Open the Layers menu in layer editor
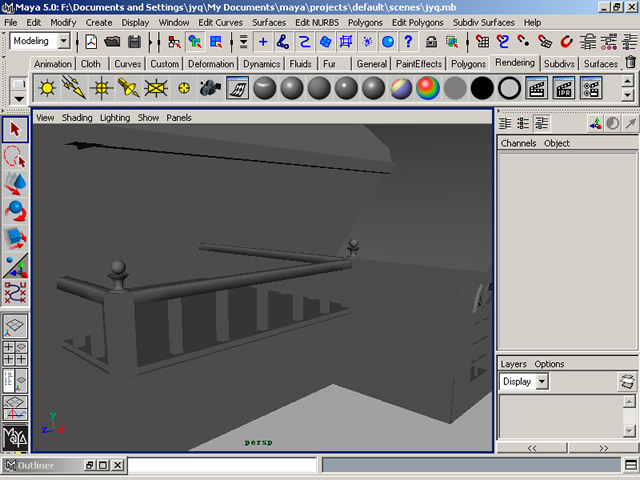This screenshot has width=640, height=480. pyautogui.click(x=513, y=364)
